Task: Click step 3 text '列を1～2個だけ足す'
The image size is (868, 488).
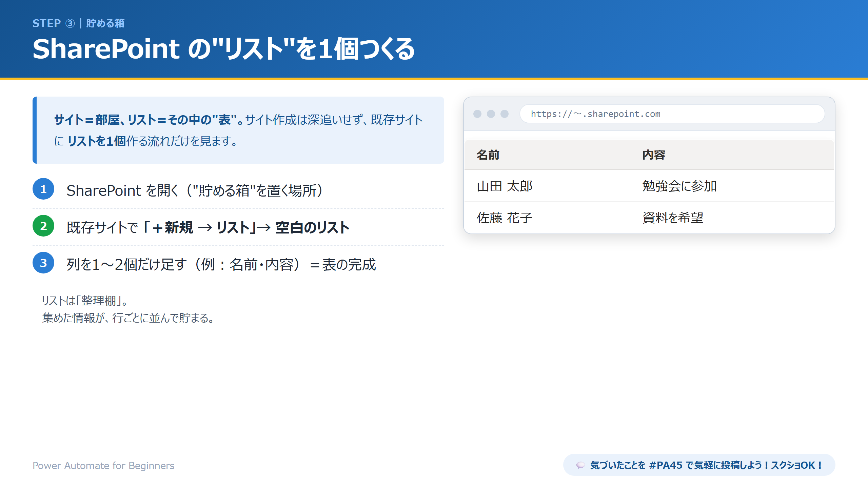Action: pyautogui.click(x=127, y=264)
